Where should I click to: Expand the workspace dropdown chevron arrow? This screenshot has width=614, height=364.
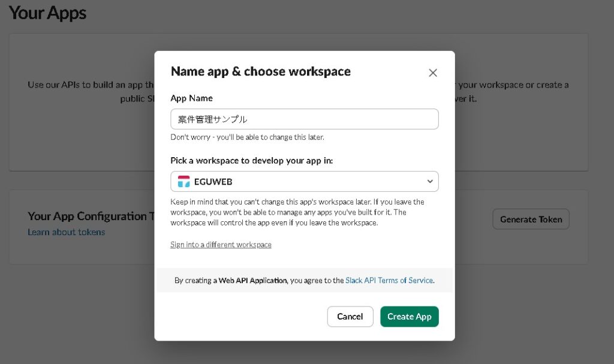tap(429, 182)
